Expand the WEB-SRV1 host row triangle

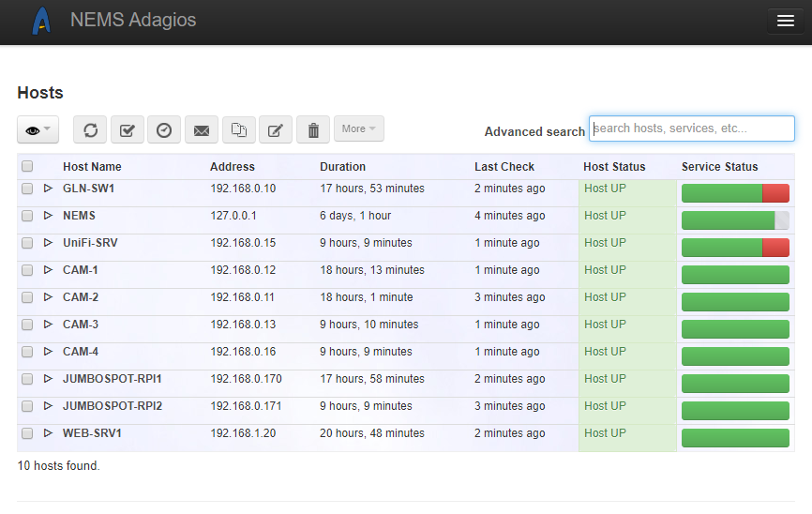(x=48, y=432)
